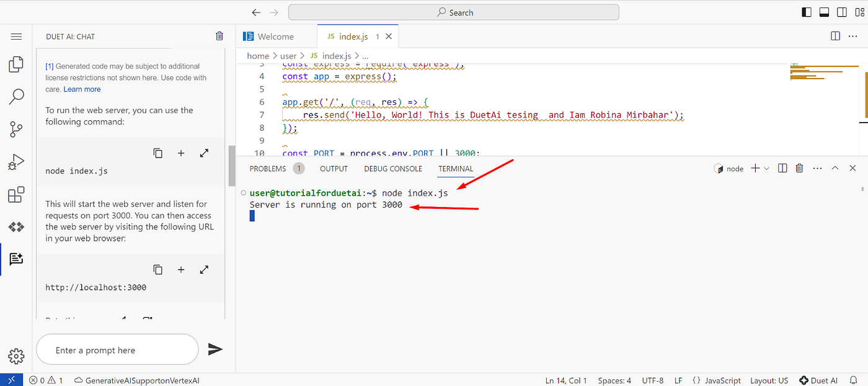Toggle the primary side bar layout
The width and height of the screenshot is (868, 386).
807,12
